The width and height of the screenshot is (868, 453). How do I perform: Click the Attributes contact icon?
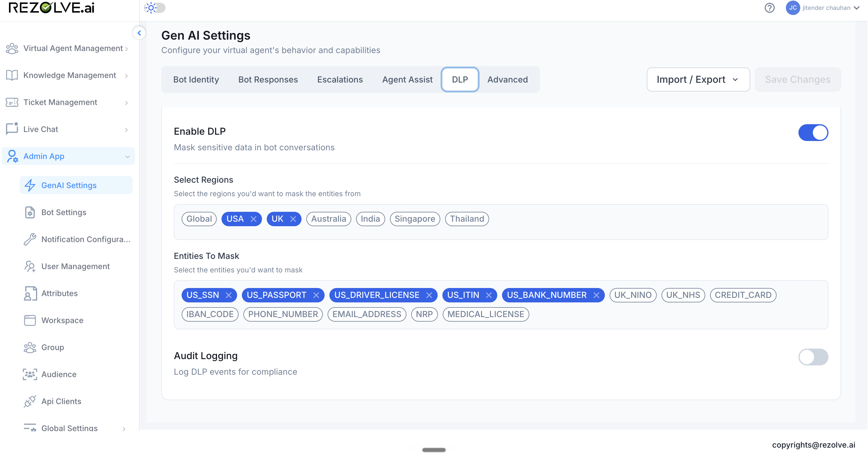[30, 293]
